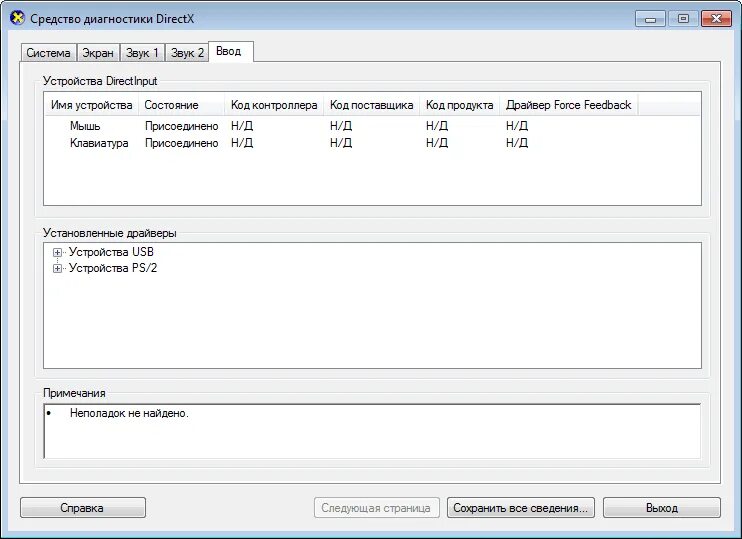This screenshot has height=539, width=742.
Task: Select Устройства USB label in drivers tree
Action: tap(111, 252)
